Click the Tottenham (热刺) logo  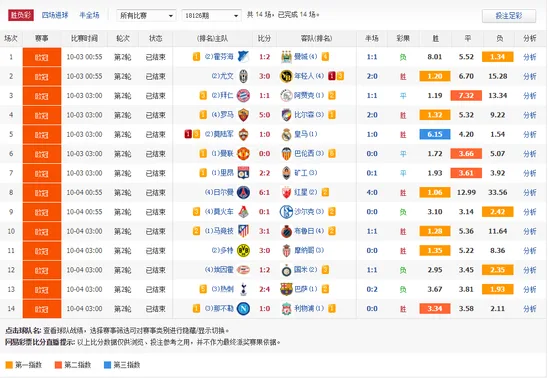(x=243, y=289)
